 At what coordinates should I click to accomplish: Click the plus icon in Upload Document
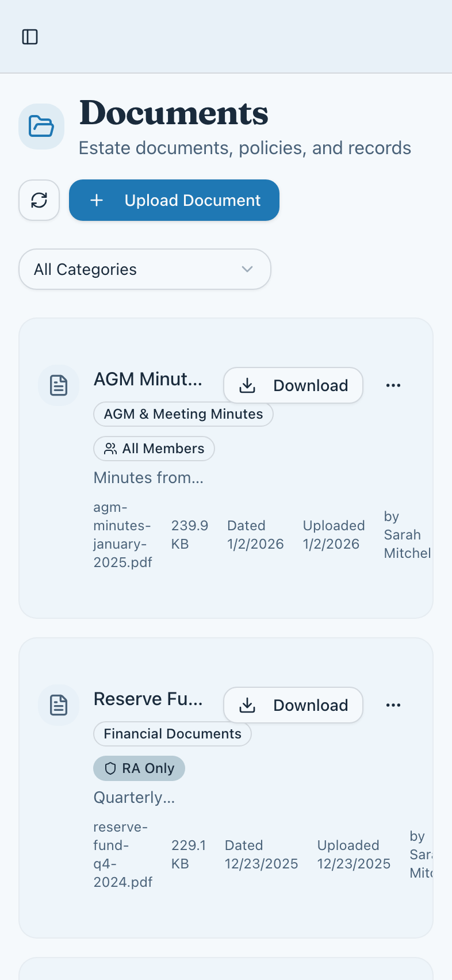click(x=97, y=200)
